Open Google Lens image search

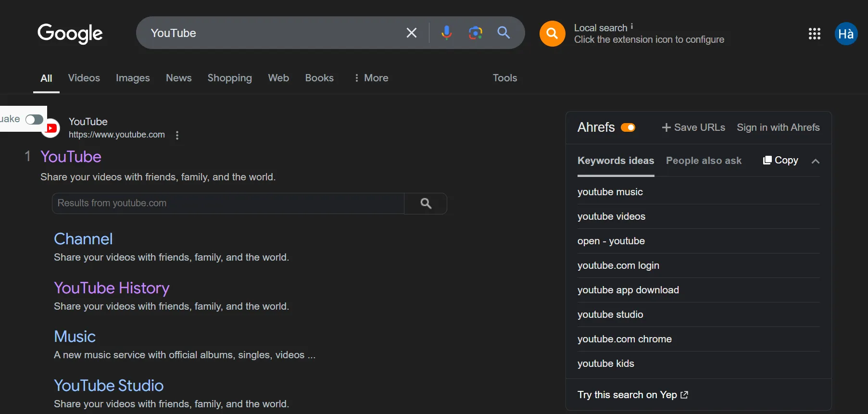475,33
